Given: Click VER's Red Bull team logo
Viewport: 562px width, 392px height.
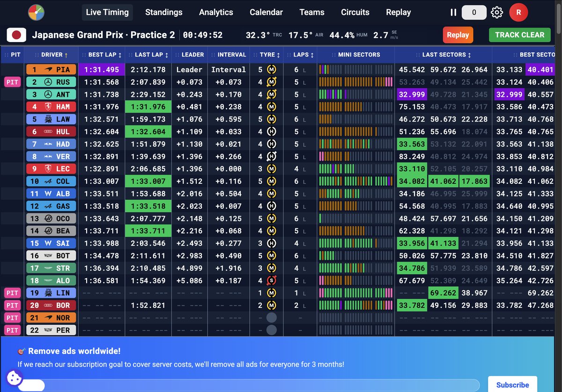Looking at the screenshot, I should point(47,157).
